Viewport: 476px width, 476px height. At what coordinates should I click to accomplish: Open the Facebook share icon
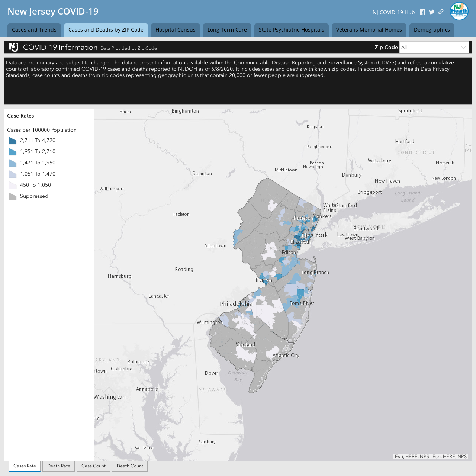422,12
